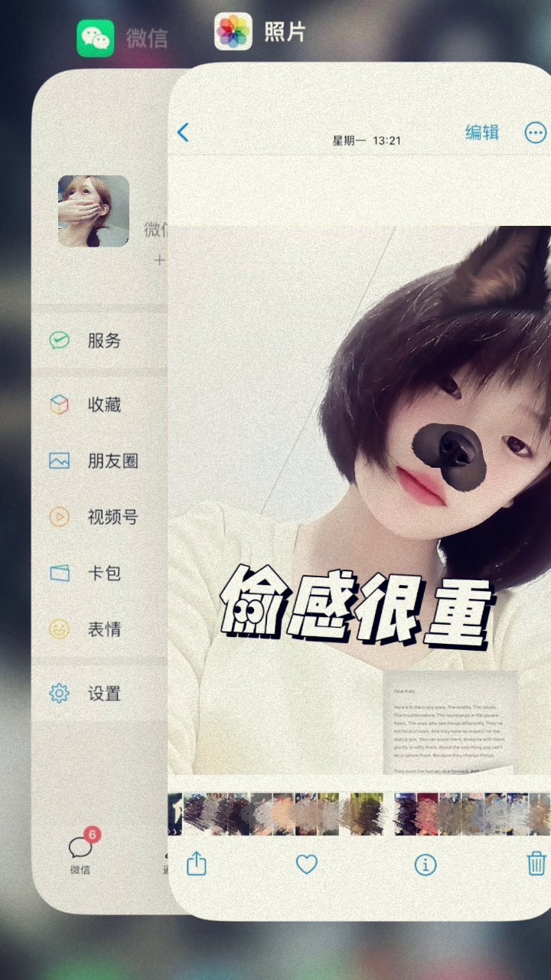Show photo info with the info icon
551x980 pixels.
(425, 865)
